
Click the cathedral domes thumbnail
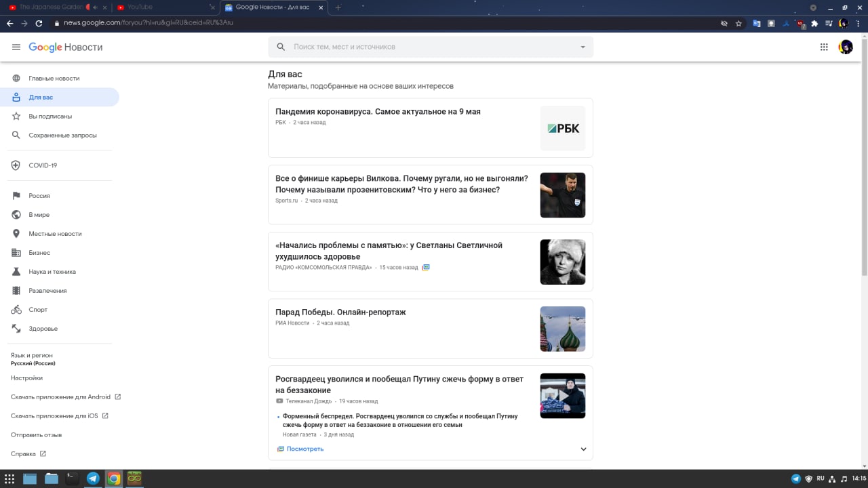[x=563, y=329]
